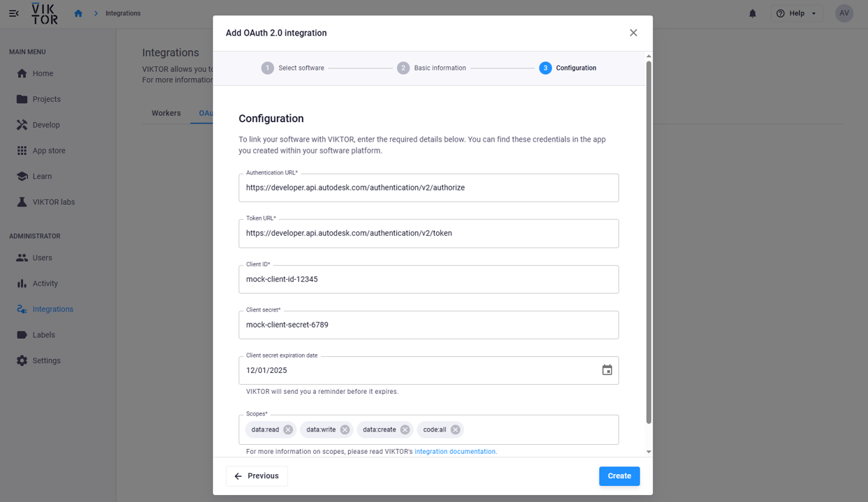The height and width of the screenshot is (502, 868).
Task: Open the notifications bell
Action: [752, 13]
